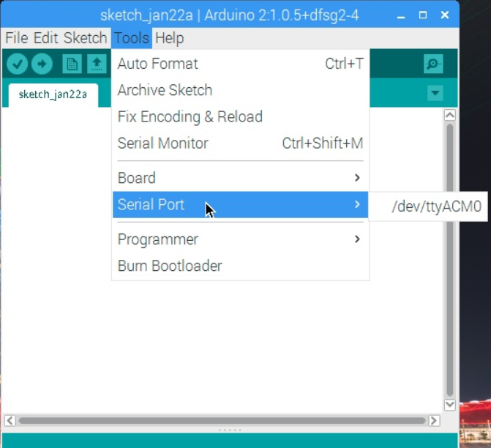Image resolution: width=491 pixels, height=448 pixels.
Task: Select Burn Bootloader
Action: pos(241,266)
